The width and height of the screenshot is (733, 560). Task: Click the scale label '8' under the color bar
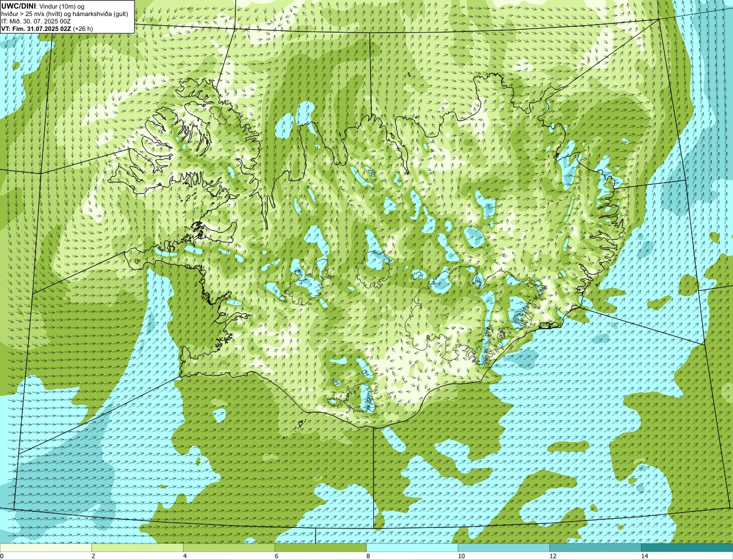tap(368, 556)
